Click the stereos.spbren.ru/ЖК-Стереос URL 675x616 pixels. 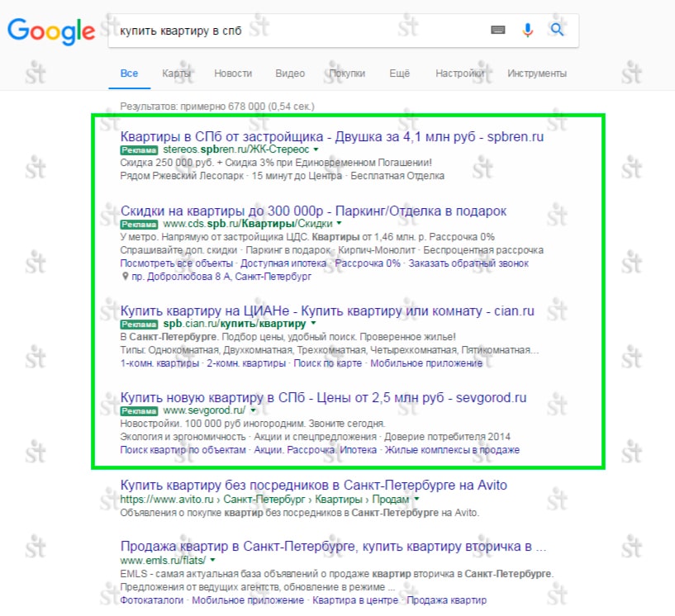[x=236, y=149]
